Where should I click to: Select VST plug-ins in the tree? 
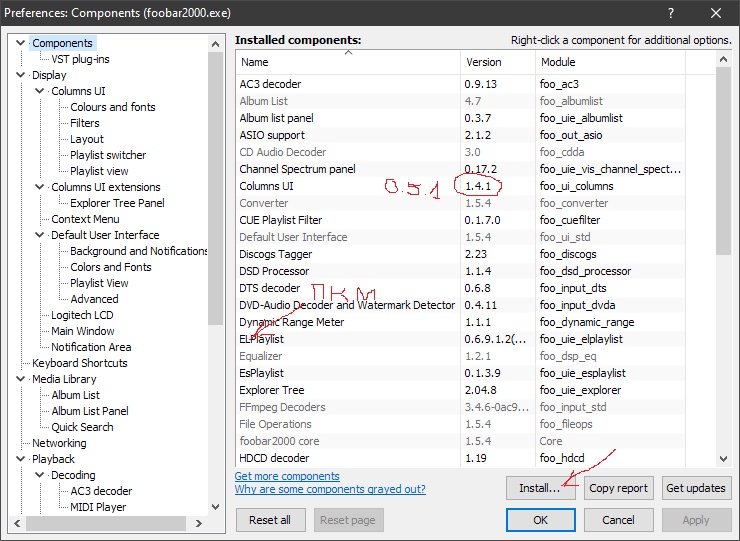[x=80, y=59]
